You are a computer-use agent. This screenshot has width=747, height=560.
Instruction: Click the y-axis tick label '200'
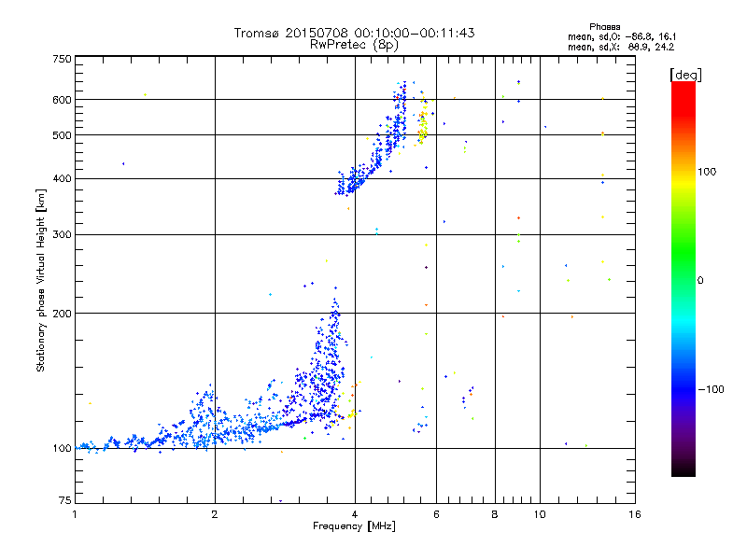point(62,314)
